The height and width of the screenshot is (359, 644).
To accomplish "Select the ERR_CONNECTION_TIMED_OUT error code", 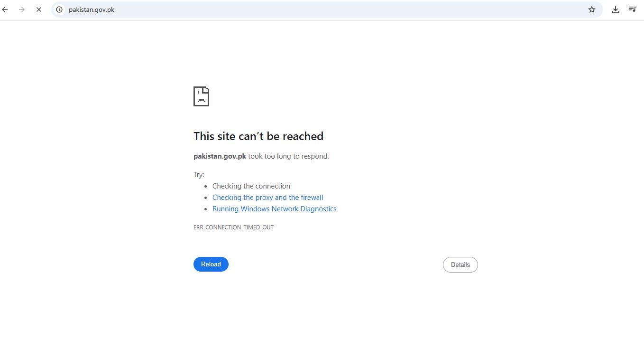I will (234, 227).
